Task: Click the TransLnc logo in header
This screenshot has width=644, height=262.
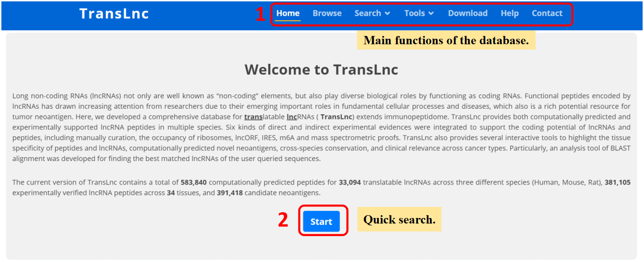Action: (114, 14)
